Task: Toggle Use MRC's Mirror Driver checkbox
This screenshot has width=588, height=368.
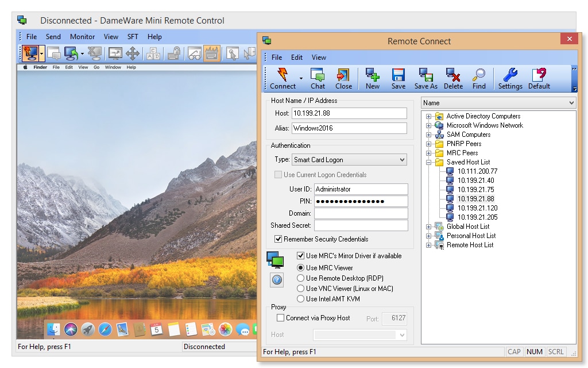Action: 300,256
